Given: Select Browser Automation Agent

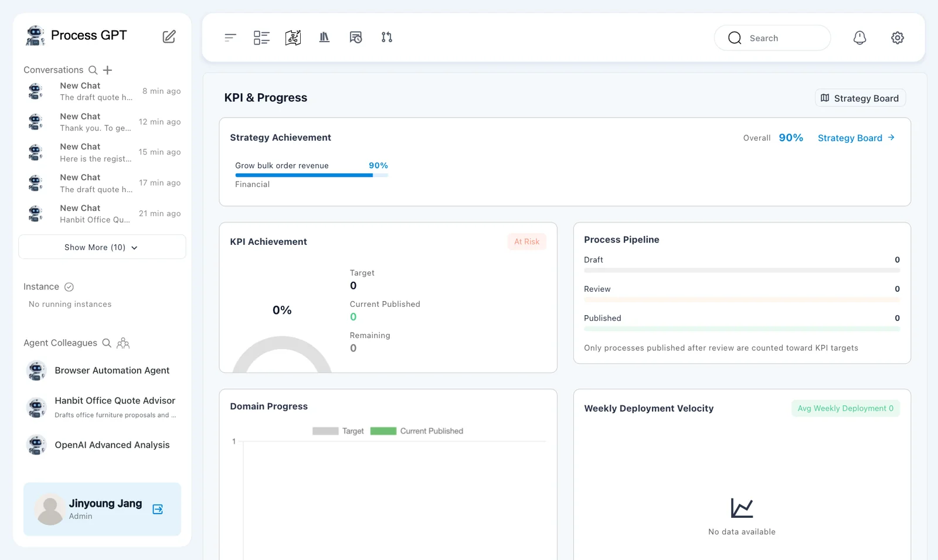Looking at the screenshot, I should coord(102,370).
